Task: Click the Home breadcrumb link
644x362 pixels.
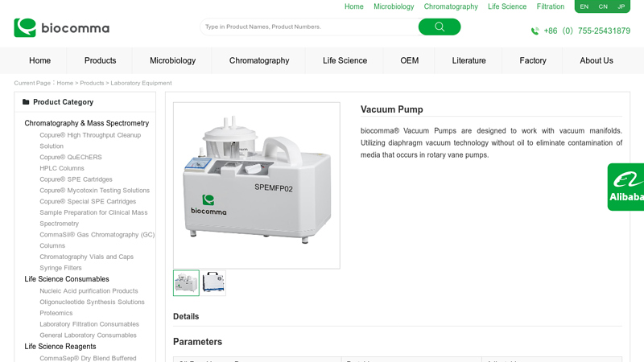Action: point(65,83)
